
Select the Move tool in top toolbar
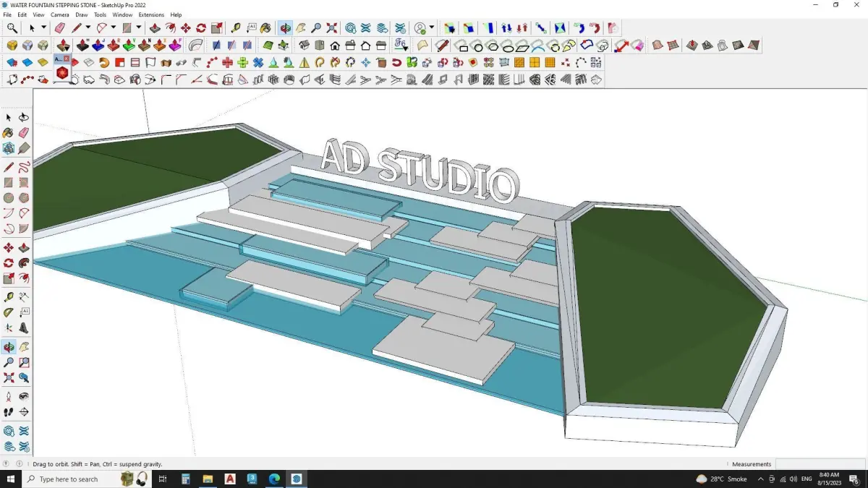click(x=186, y=28)
